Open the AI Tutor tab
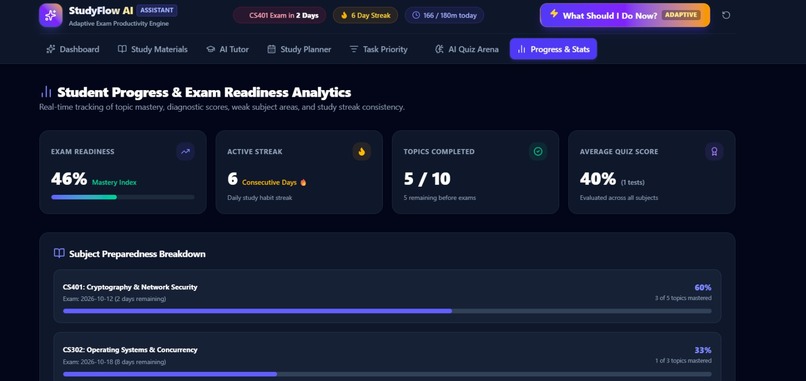Screen dimensions: 806x381 click(228, 49)
